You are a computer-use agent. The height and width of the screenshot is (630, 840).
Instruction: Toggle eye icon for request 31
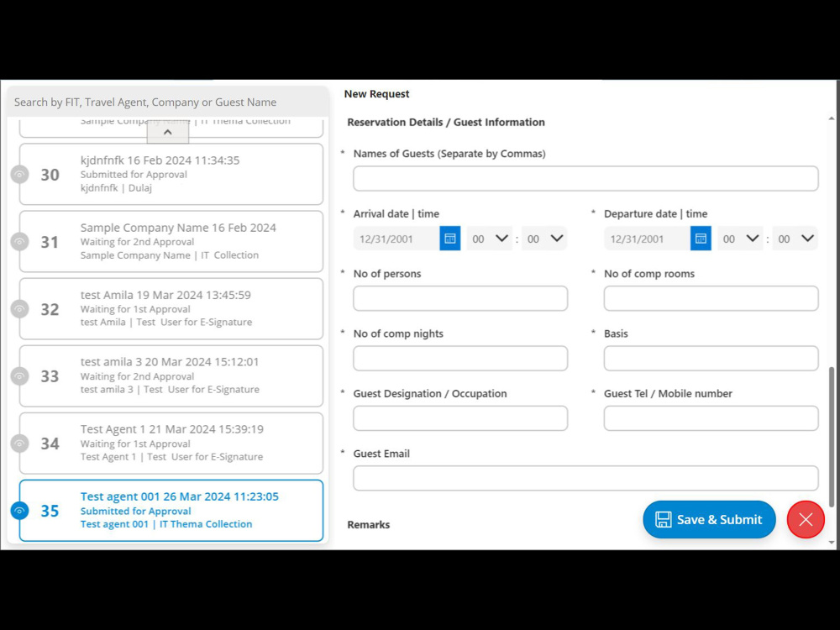20,242
